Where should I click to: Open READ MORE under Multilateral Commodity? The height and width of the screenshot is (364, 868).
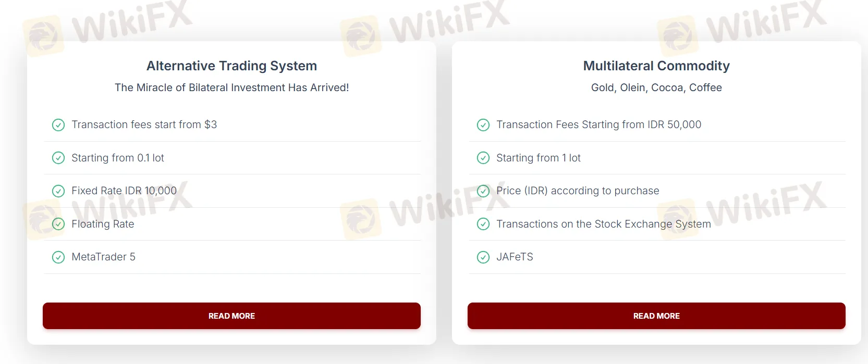tap(656, 316)
